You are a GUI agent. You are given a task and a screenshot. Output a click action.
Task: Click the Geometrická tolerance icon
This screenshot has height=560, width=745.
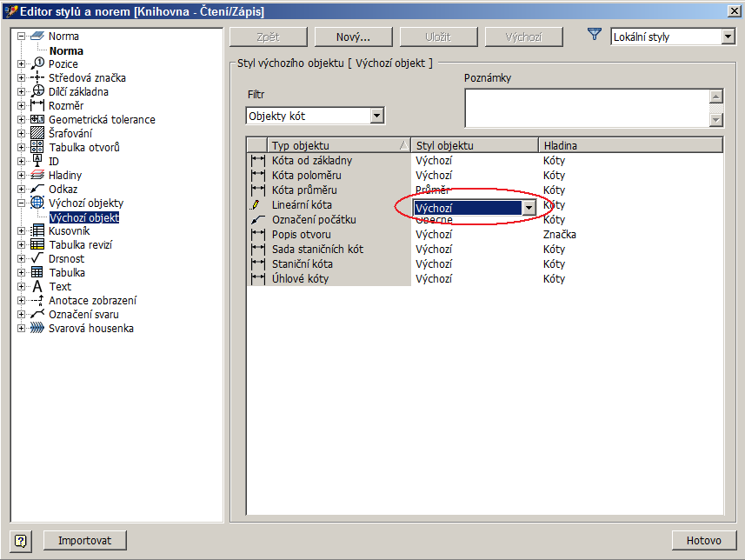tap(37, 120)
